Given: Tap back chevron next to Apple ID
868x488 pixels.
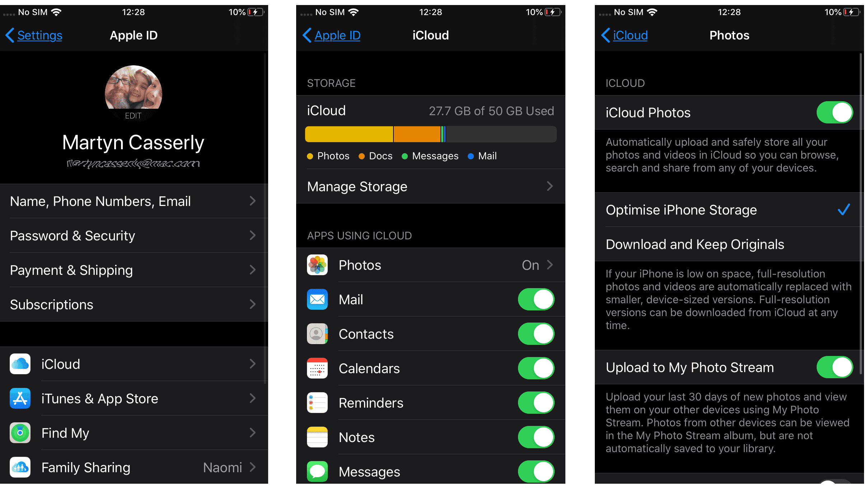Looking at the screenshot, I should [x=307, y=35].
